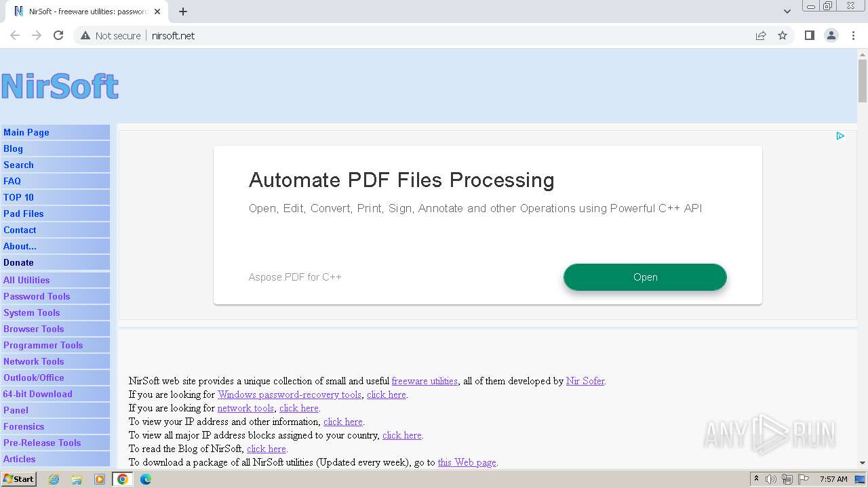Screen dimensions: 868x488
Task: Open media player from taskbar
Action: click(x=100, y=479)
